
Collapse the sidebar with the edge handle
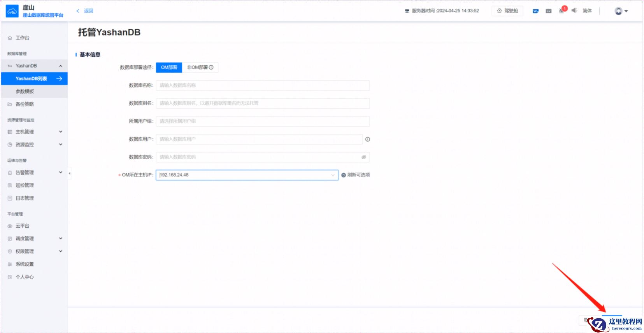tap(69, 173)
